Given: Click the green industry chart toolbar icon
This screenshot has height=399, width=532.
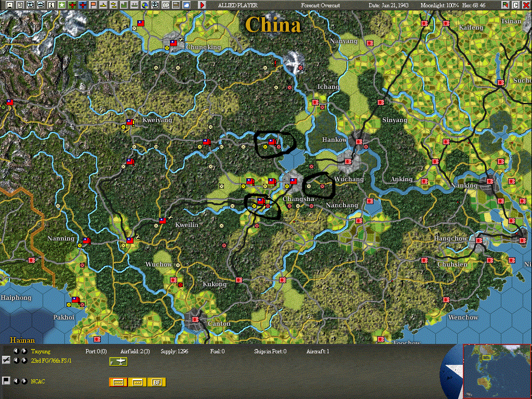Looking at the screenshot, I should 124,5.
